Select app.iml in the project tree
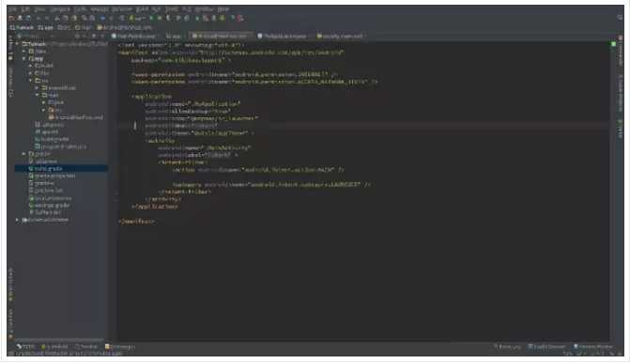Image resolution: width=630 pixels, height=364 pixels. point(47,131)
